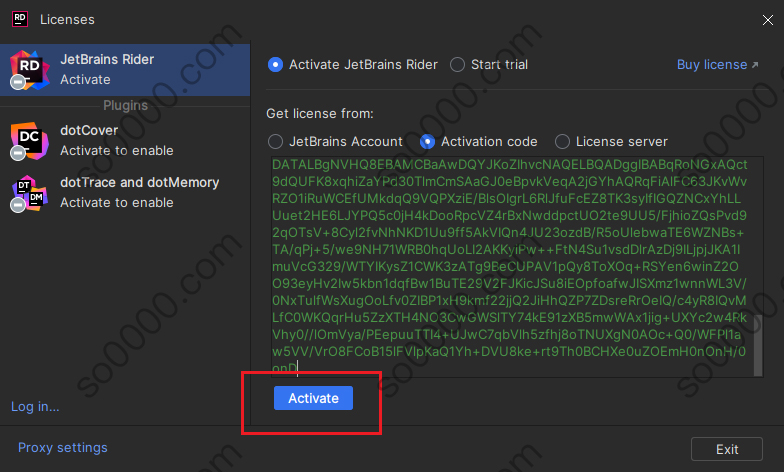
Task: Select dotCover Activate to enable entry
Action: (125, 140)
